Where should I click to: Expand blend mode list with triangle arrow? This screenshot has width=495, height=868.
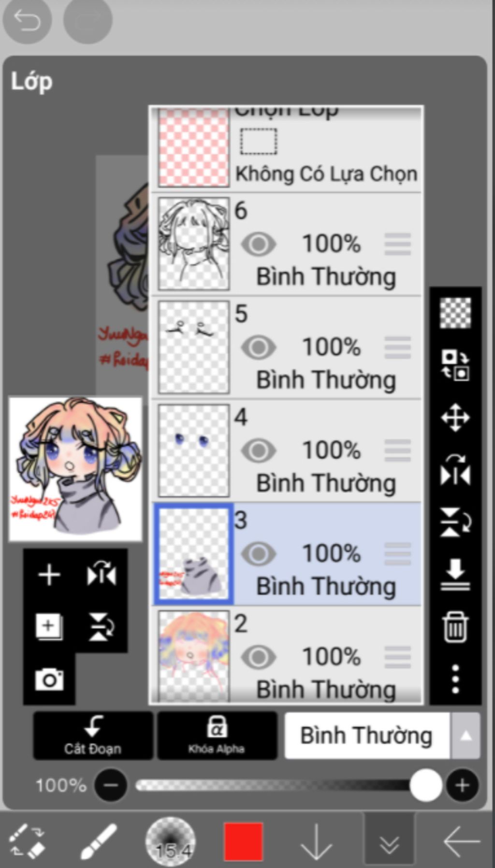466,736
